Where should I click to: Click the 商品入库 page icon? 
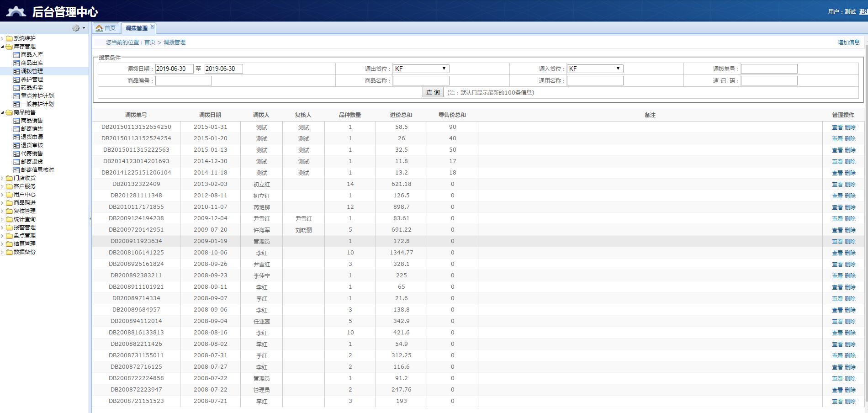click(17, 55)
